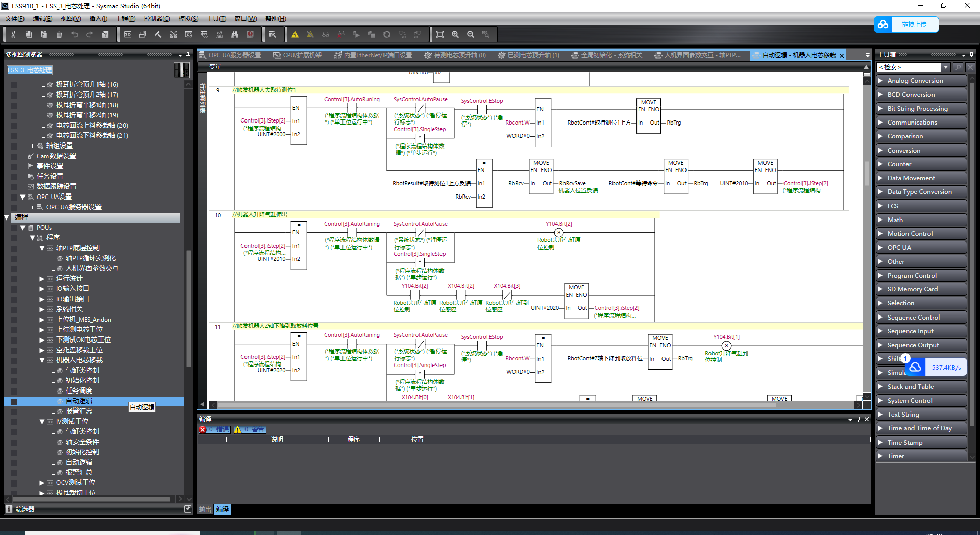
Task: Click the Offline toolbar icon
Action: [310, 34]
